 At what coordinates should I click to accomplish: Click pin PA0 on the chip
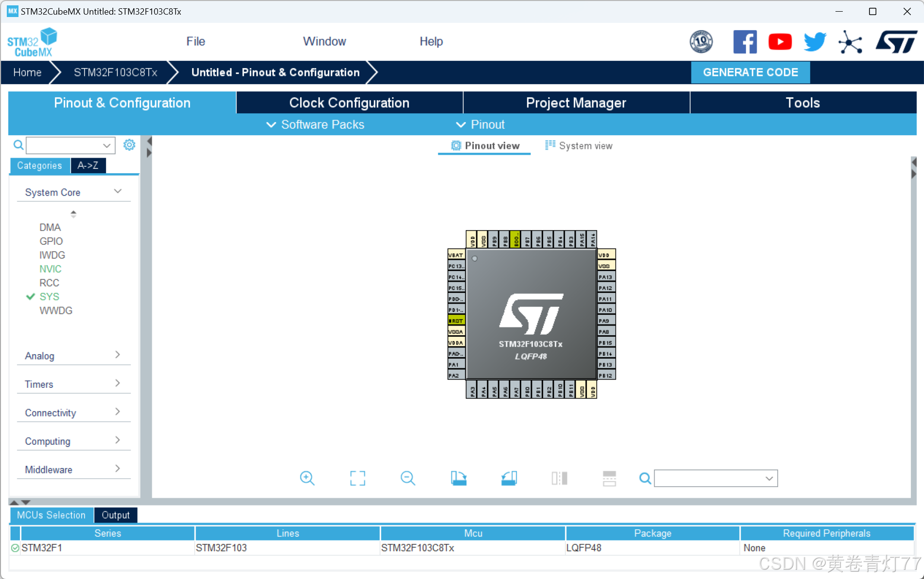pos(456,353)
